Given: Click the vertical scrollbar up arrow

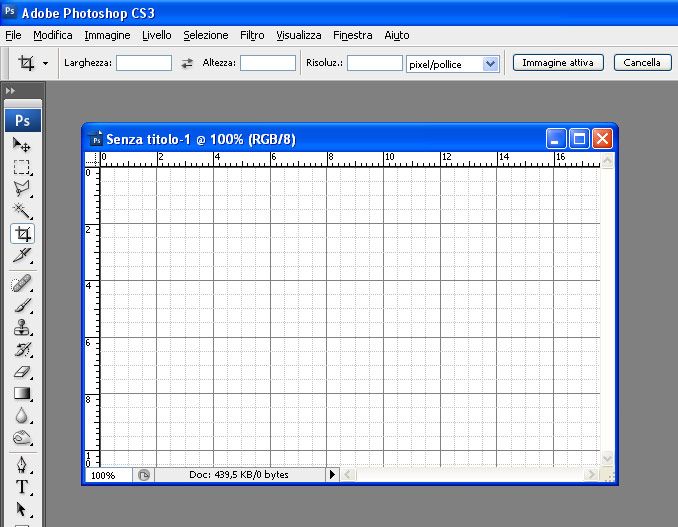Looking at the screenshot, I should coord(607,160).
